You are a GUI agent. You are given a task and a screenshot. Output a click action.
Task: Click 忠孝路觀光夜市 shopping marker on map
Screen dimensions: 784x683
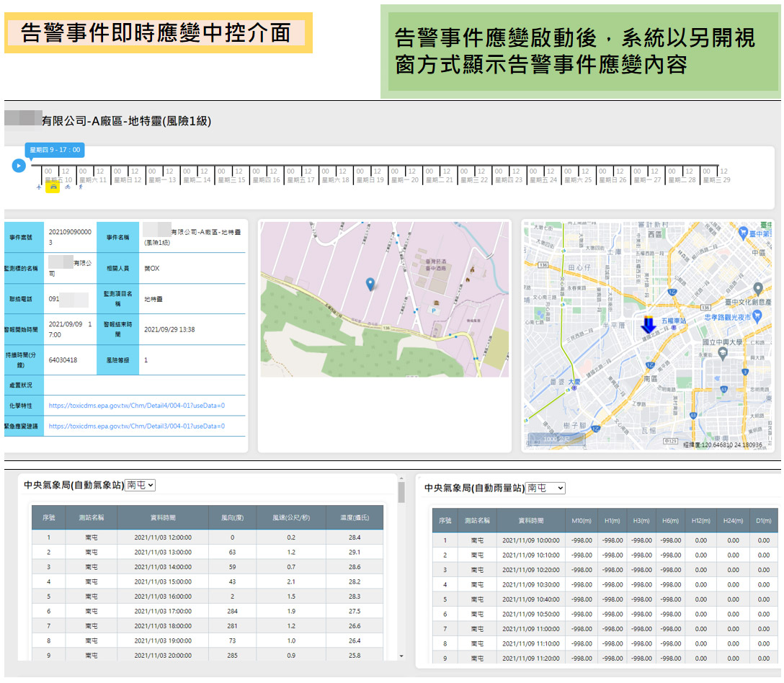coord(757,316)
